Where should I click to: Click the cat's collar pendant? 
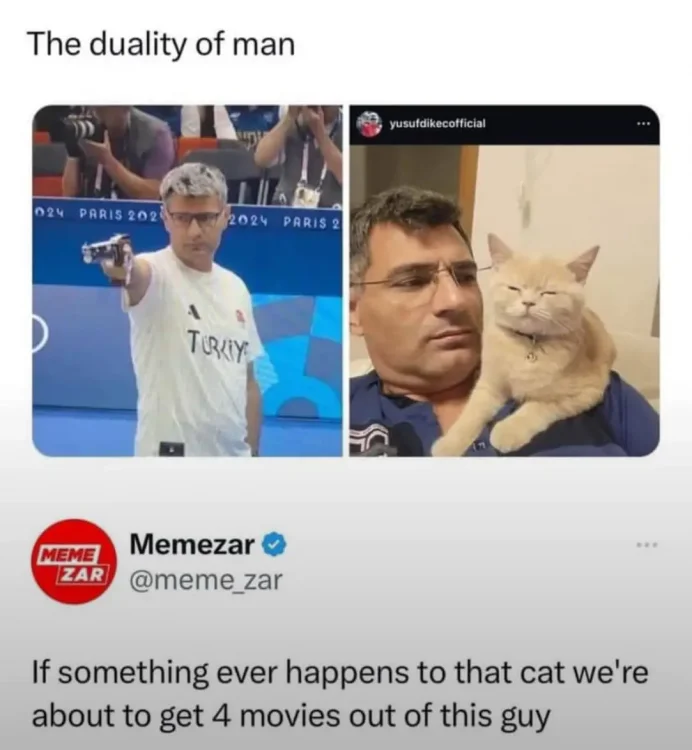pos(532,356)
